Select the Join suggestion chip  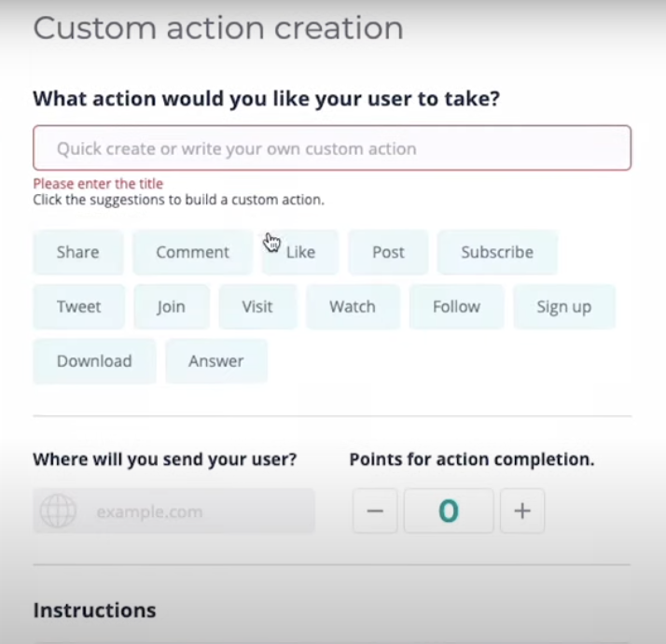click(172, 306)
